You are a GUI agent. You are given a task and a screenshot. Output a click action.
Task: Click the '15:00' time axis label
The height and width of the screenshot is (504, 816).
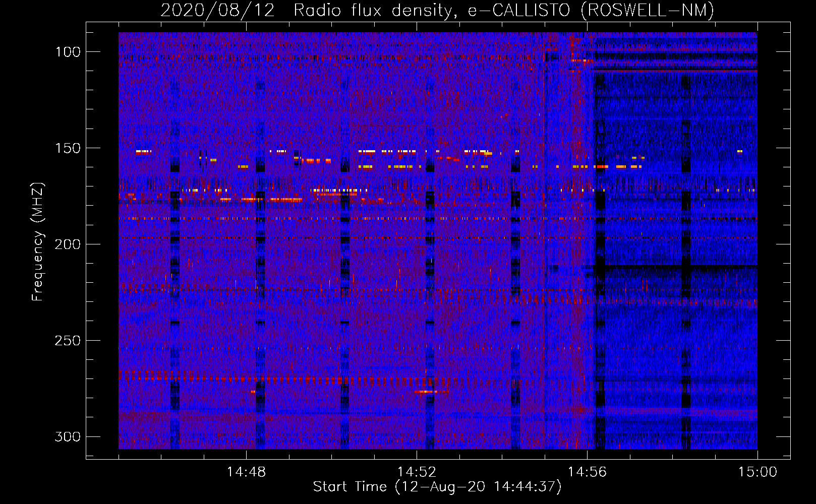757,472
